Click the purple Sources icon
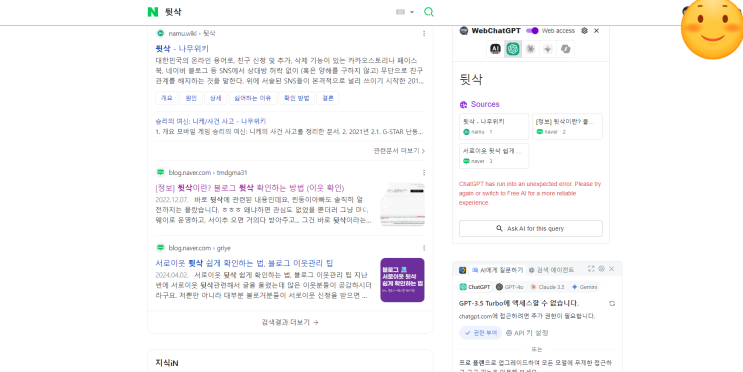Viewport: 743px width, 372px height. coord(463,104)
